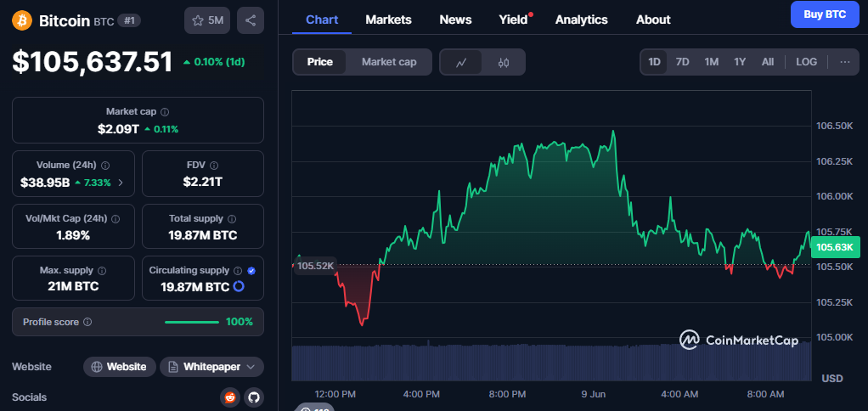Add Bitcoin to watchlist via star 5M button

coord(207,20)
